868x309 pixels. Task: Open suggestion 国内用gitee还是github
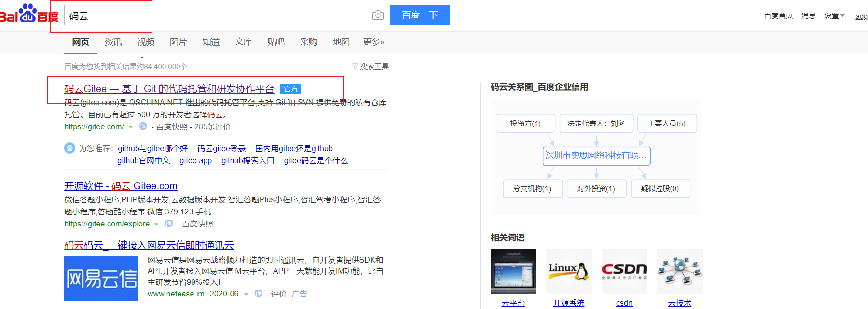pyautogui.click(x=294, y=148)
